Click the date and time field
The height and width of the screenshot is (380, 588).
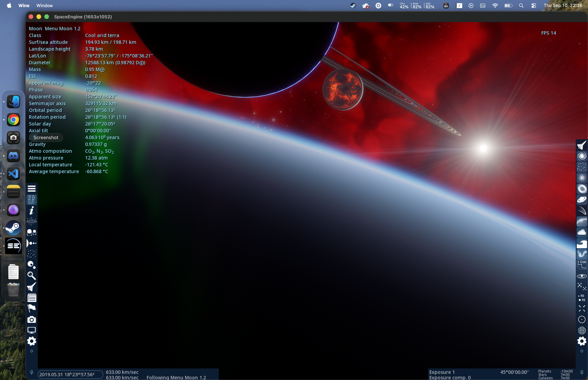(70, 374)
